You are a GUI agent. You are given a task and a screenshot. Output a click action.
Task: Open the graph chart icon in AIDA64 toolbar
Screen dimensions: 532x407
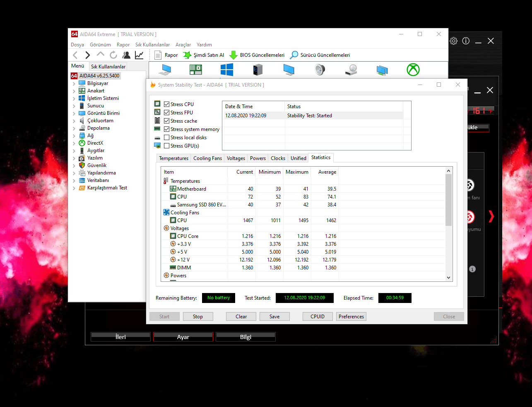(139, 55)
